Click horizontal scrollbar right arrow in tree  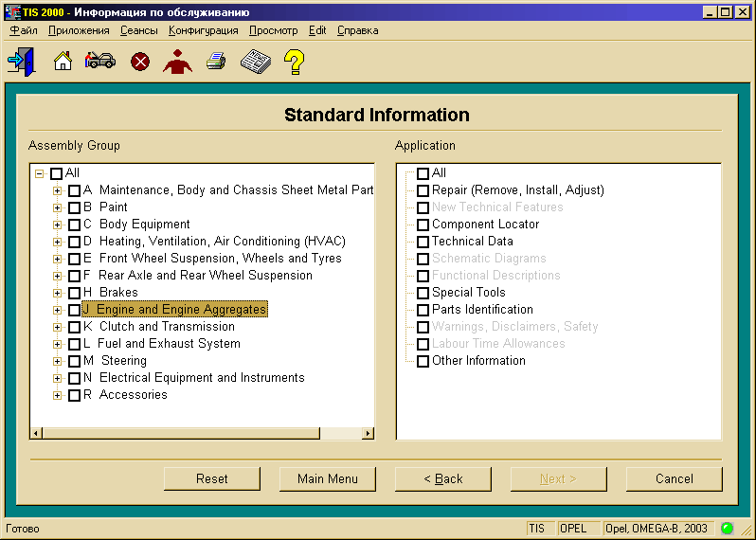[x=368, y=433]
